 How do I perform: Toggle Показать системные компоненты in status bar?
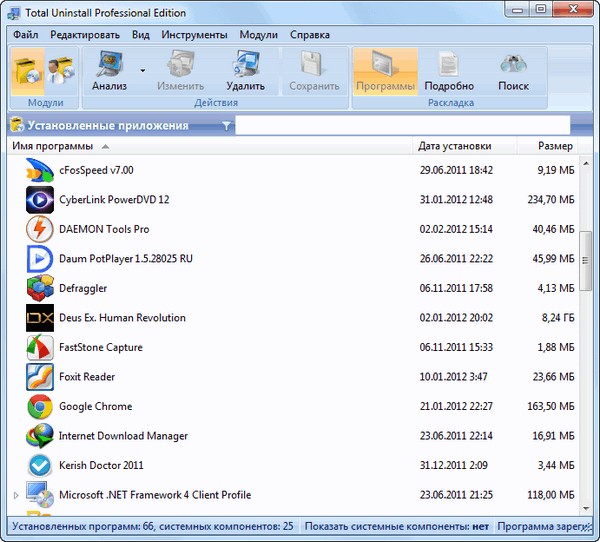coord(395,527)
